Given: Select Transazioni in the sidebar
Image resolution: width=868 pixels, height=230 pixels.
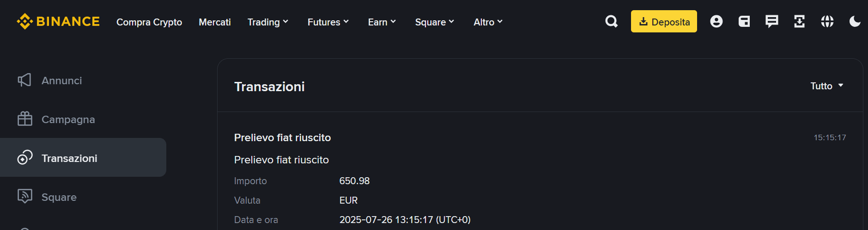Looking at the screenshot, I should tap(69, 158).
